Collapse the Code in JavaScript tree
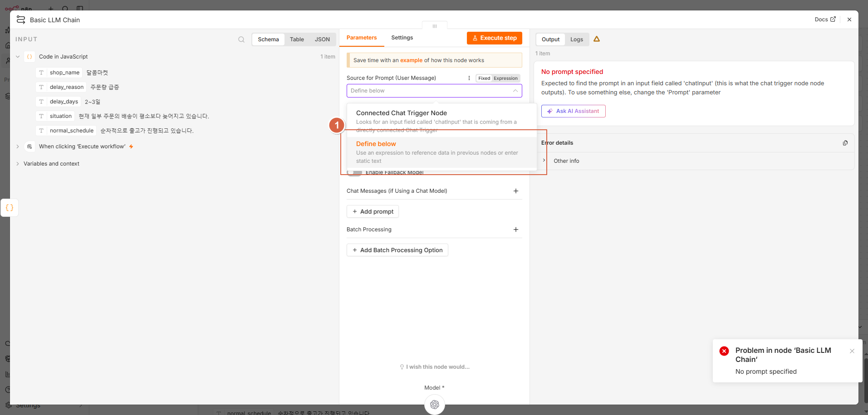This screenshot has height=415, width=868. point(18,57)
